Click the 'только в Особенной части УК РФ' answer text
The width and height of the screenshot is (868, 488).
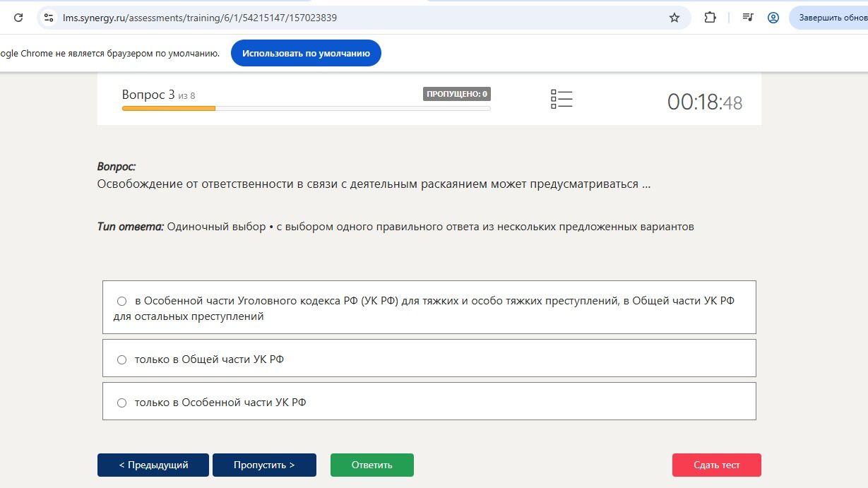pyautogui.click(x=220, y=403)
